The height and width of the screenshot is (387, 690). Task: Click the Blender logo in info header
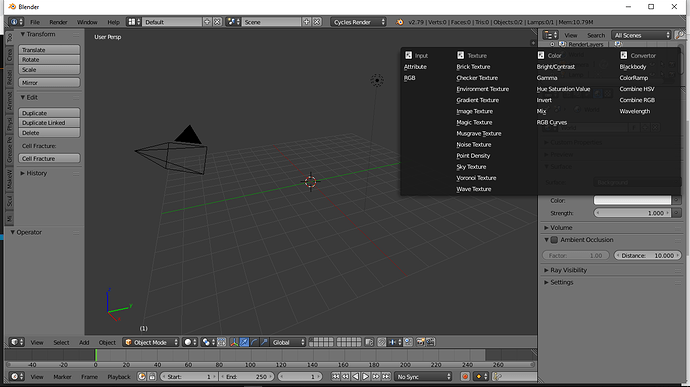click(400, 22)
